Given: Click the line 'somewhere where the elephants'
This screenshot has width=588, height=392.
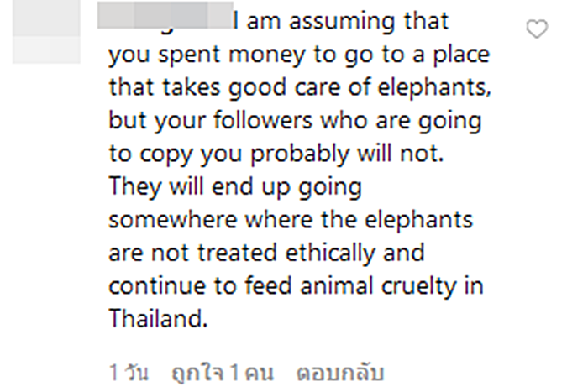Looking at the screenshot, I should [x=291, y=220].
